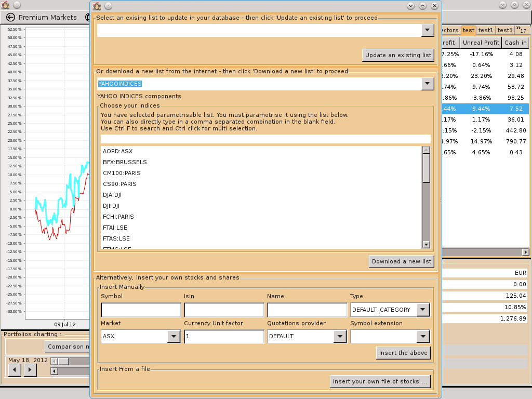This screenshot has width=532, height=399.
Task: Switch to the test3 tab
Action: click(x=505, y=30)
